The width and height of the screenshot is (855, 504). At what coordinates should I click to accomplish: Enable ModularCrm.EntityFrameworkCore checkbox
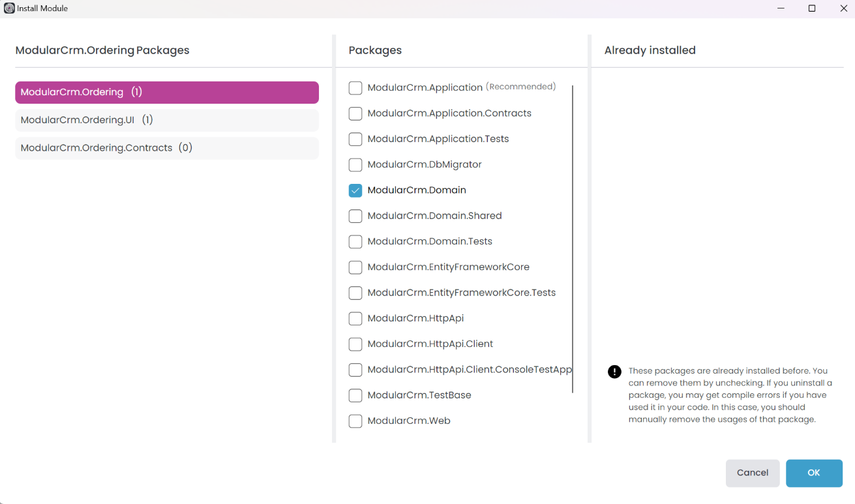355,267
